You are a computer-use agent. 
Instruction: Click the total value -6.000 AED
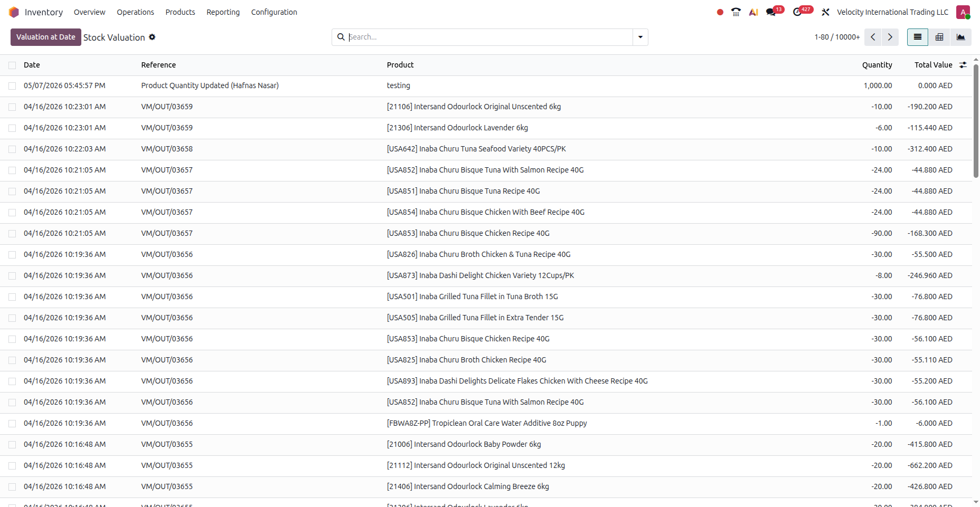[x=934, y=423]
